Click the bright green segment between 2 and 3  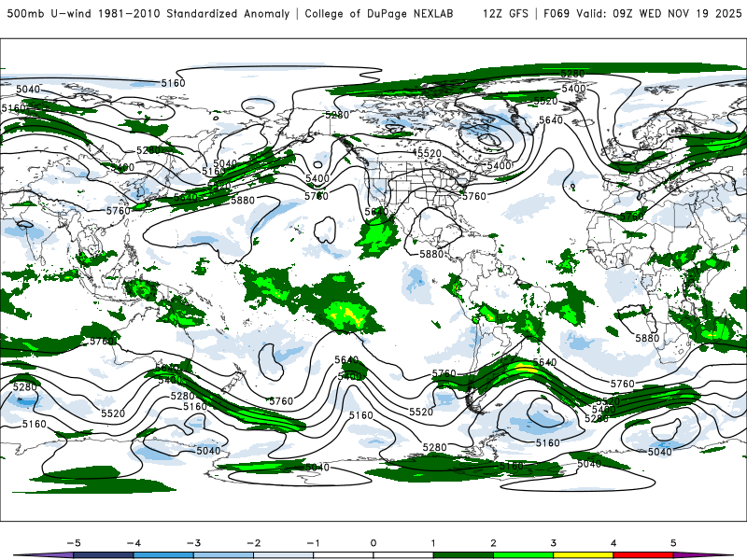(x=524, y=555)
